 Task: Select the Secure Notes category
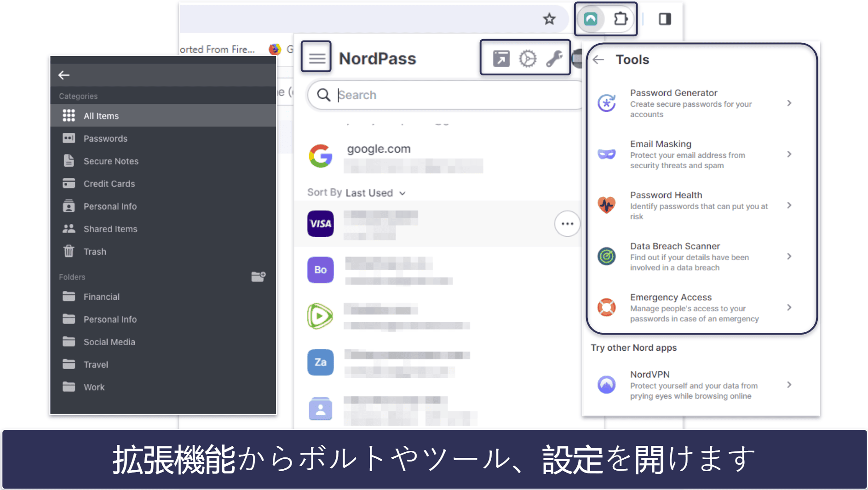163,161
